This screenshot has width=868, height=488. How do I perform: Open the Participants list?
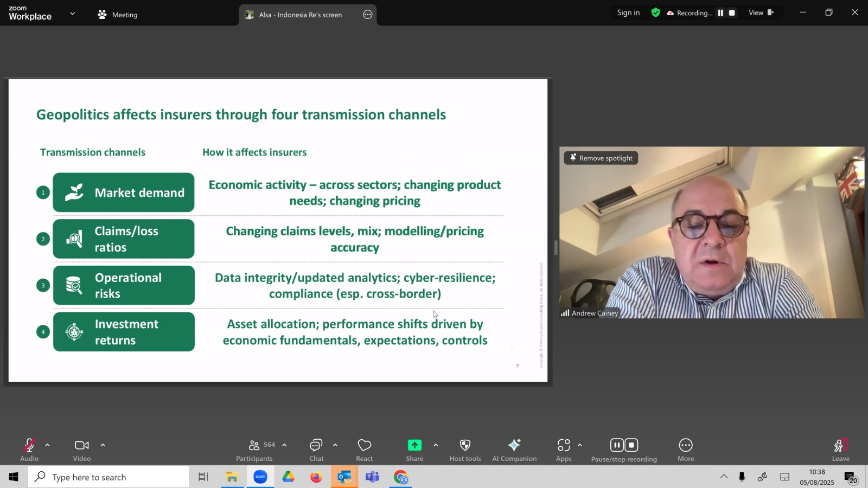255,450
